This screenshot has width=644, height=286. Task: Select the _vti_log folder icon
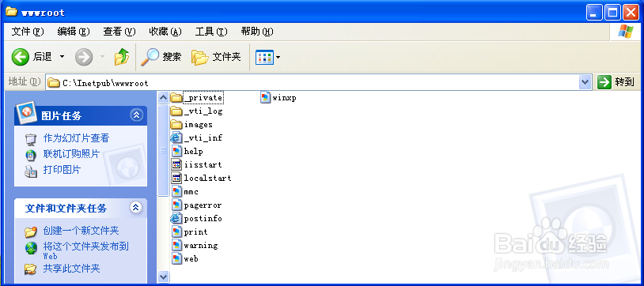(176, 111)
